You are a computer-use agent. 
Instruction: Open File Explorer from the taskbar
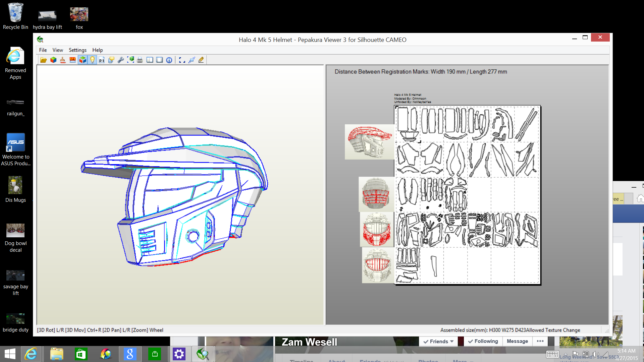pyautogui.click(x=57, y=354)
